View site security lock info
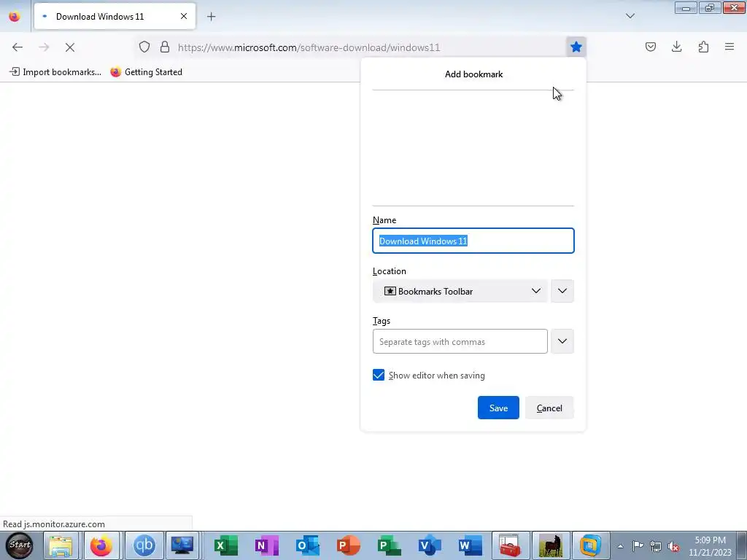Viewport: 747px width, 560px height. point(165,47)
